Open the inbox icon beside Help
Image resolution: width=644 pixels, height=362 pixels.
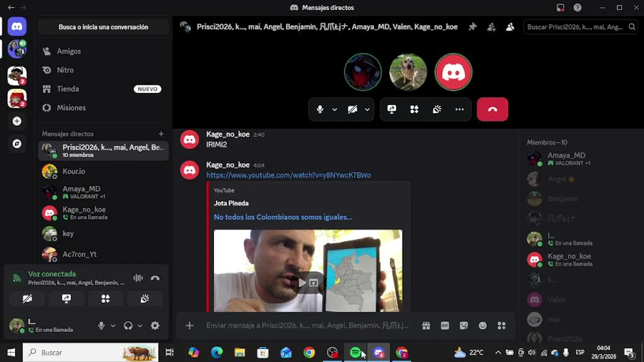pyautogui.click(x=560, y=8)
